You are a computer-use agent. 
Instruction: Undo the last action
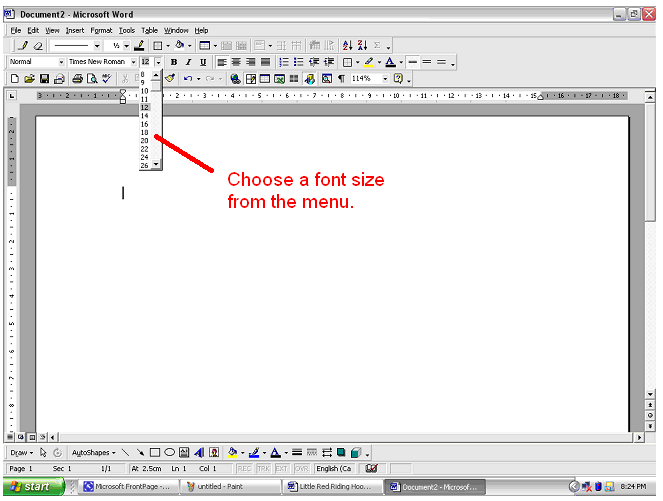188,79
